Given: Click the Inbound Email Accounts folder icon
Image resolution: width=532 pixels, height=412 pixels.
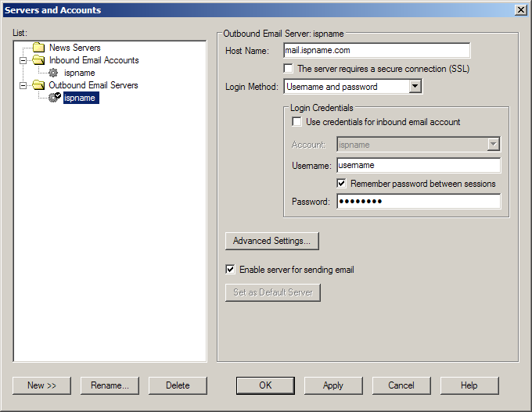Looking at the screenshot, I should point(38,60).
